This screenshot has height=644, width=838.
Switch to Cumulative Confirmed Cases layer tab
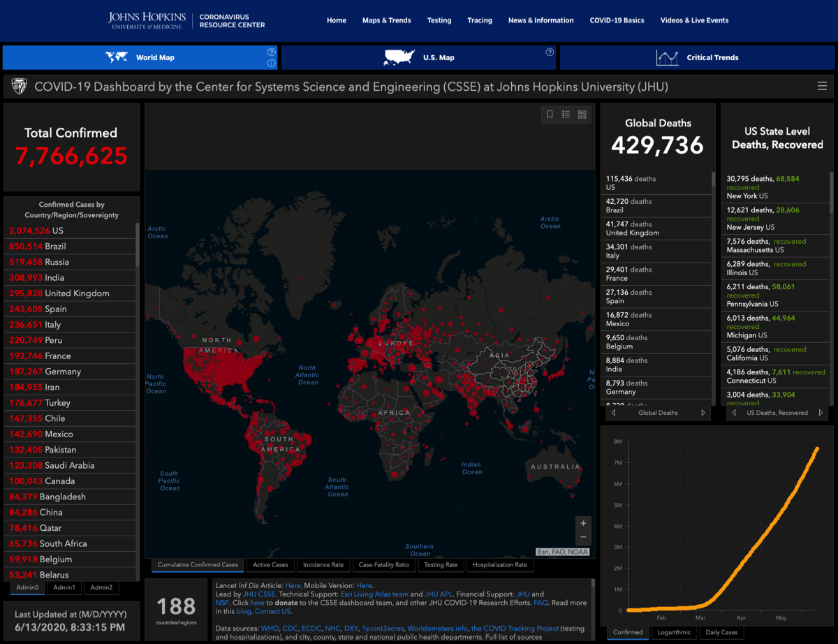point(198,565)
